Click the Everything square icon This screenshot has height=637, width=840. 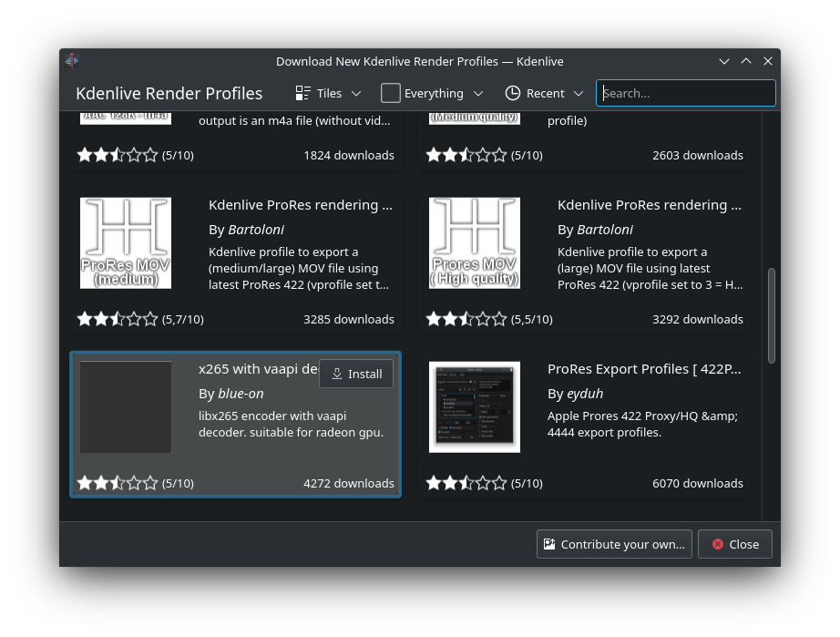coord(391,93)
